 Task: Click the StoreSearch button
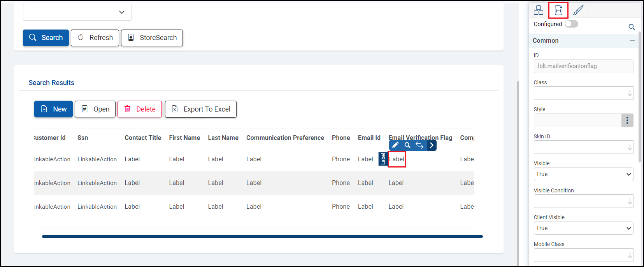click(152, 38)
